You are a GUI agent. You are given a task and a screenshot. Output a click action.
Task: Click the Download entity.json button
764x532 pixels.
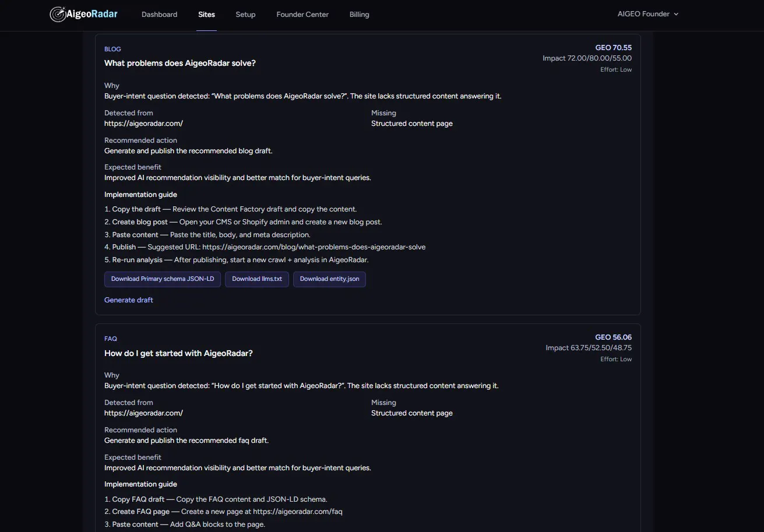pos(329,279)
